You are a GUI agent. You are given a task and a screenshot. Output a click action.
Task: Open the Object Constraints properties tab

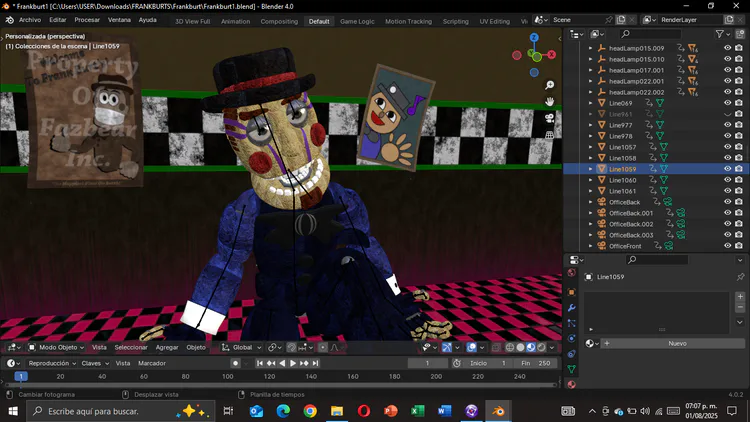click(571, 354)
